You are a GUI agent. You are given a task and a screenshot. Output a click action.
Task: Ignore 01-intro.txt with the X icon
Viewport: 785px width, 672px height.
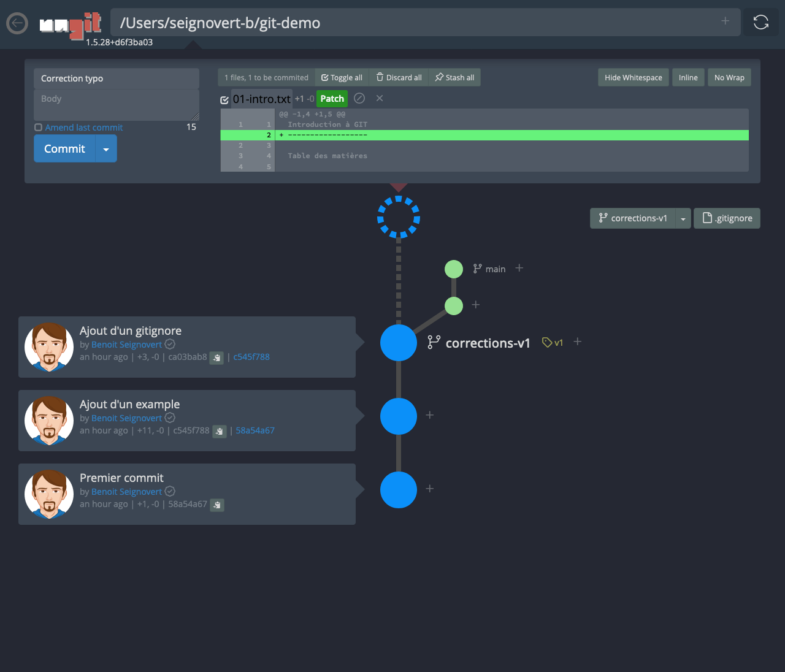pyautogui.click(x=380, y=98)
